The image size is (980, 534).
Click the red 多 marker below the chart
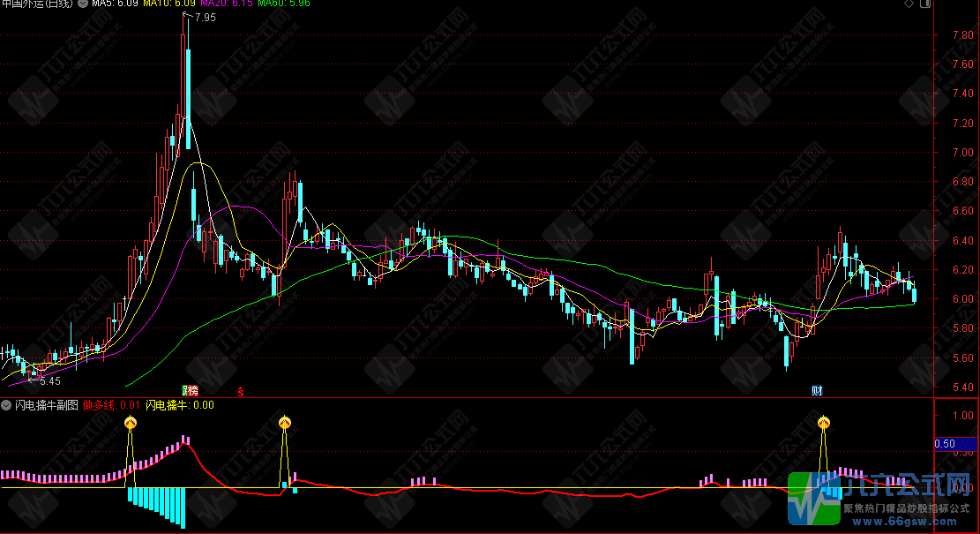point(240,390)
